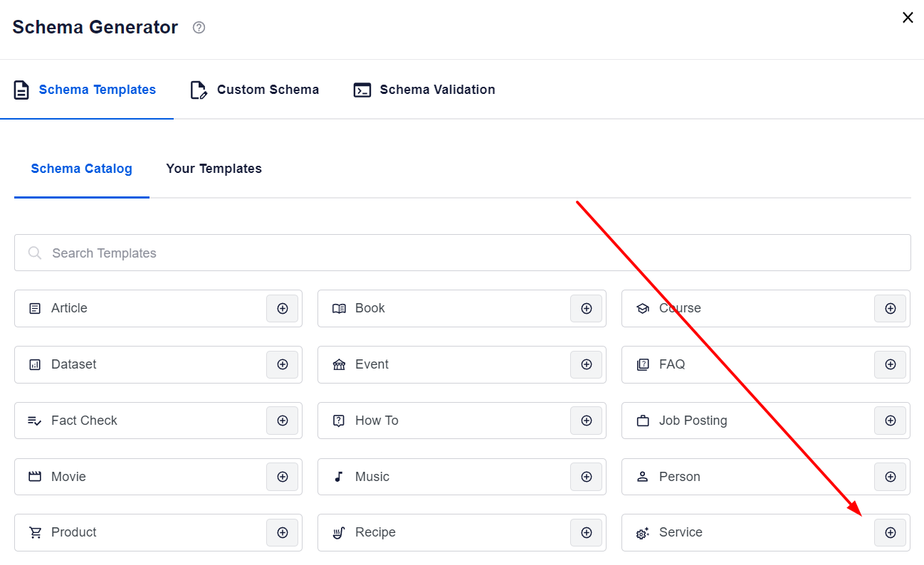Switch to Your Templates
The image size is (924, 565).
coord(214,169)
